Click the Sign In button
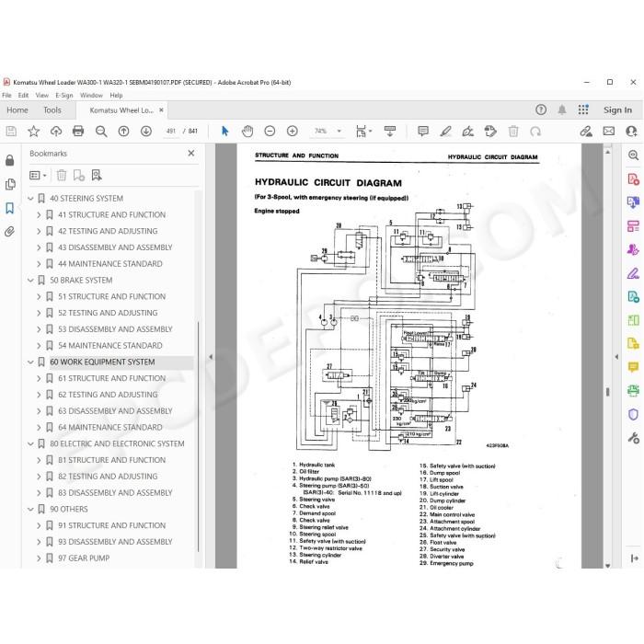Viewport: 644px width, 644px height. tap(617, 109)
